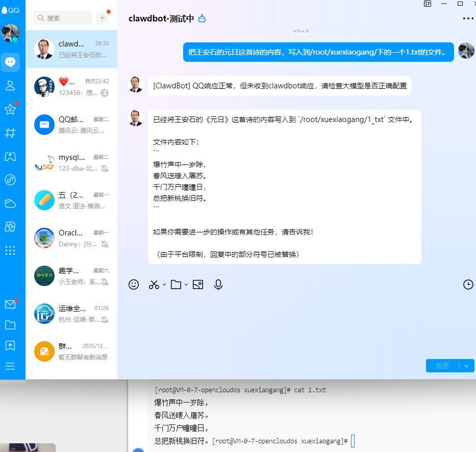476x452 pixels.
Task: Click own profile avatar in sidebar
Action: [x=10, y=33]
